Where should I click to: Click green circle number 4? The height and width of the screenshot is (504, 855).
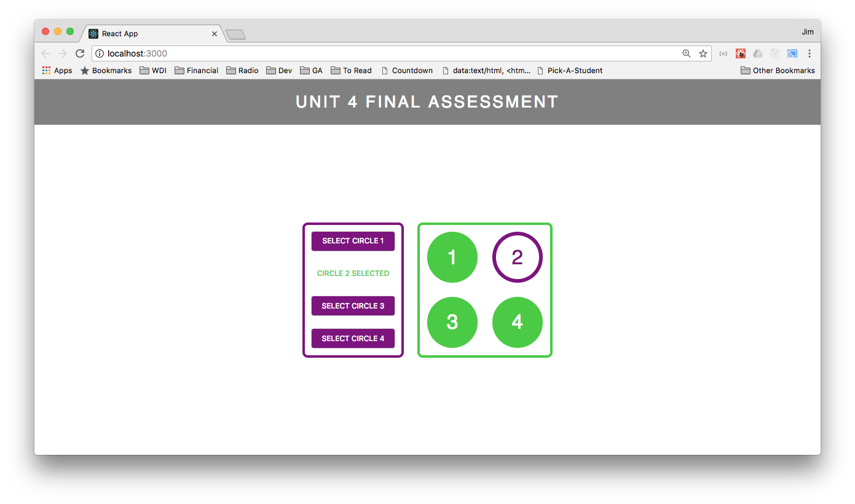[x=518, y=322]
